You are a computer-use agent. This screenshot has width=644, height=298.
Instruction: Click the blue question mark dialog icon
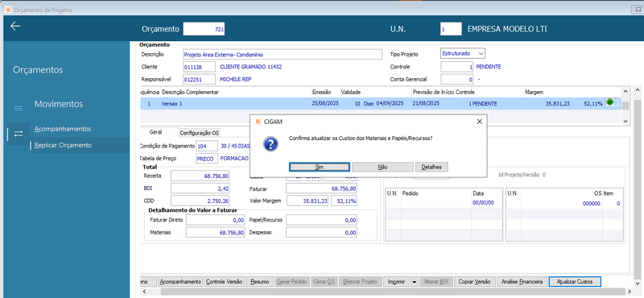coord(270,144)
